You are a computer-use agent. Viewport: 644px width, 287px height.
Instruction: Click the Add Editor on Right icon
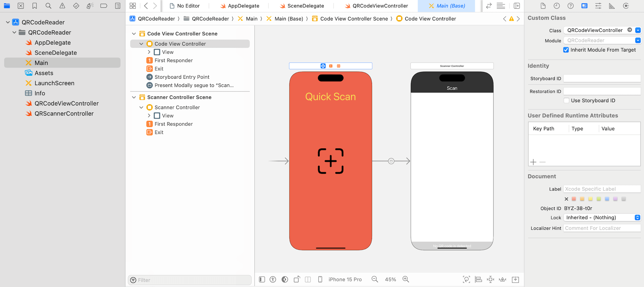pos(517,6)
